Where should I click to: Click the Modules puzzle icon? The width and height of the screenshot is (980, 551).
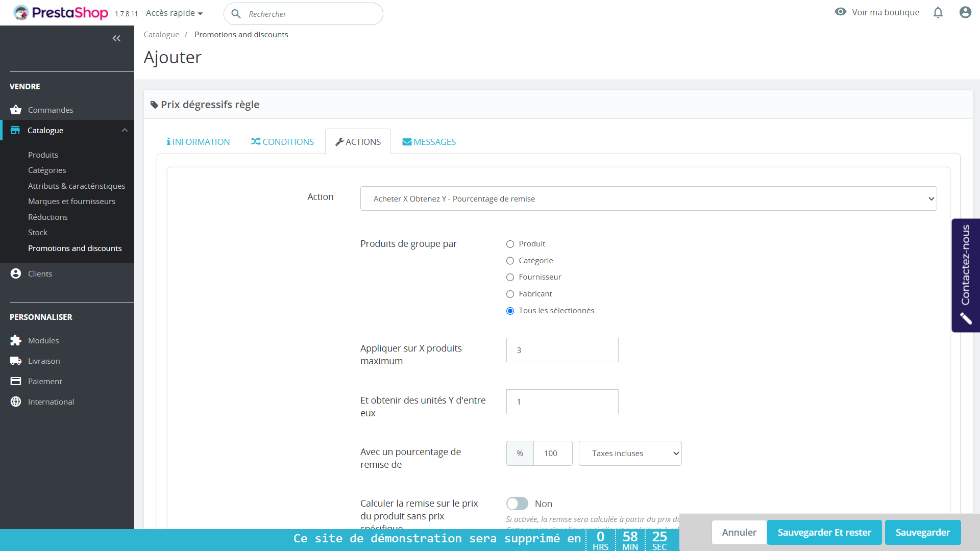point(16,340)
